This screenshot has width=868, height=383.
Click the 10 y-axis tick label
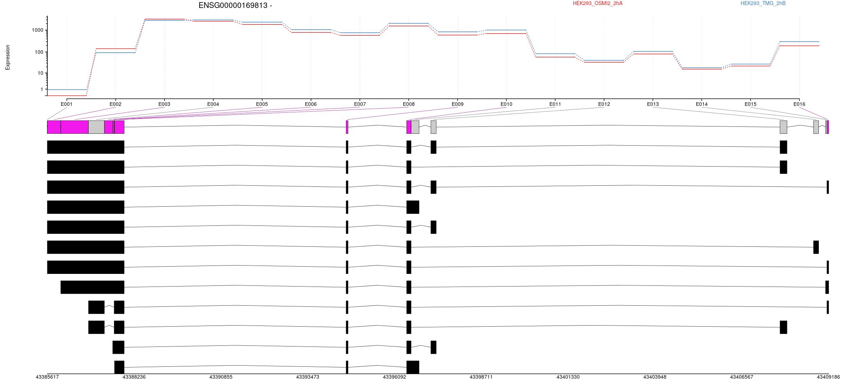[x=40, y=73]
